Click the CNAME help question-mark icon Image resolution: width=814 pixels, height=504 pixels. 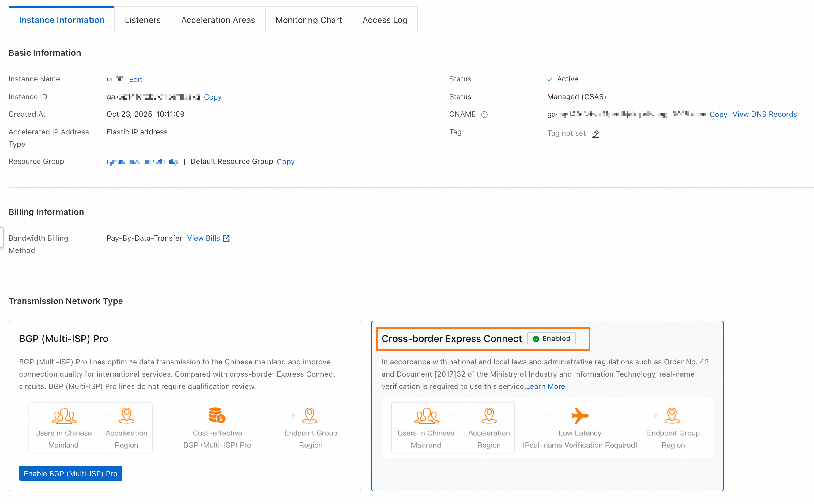click(x=484, y=115)
